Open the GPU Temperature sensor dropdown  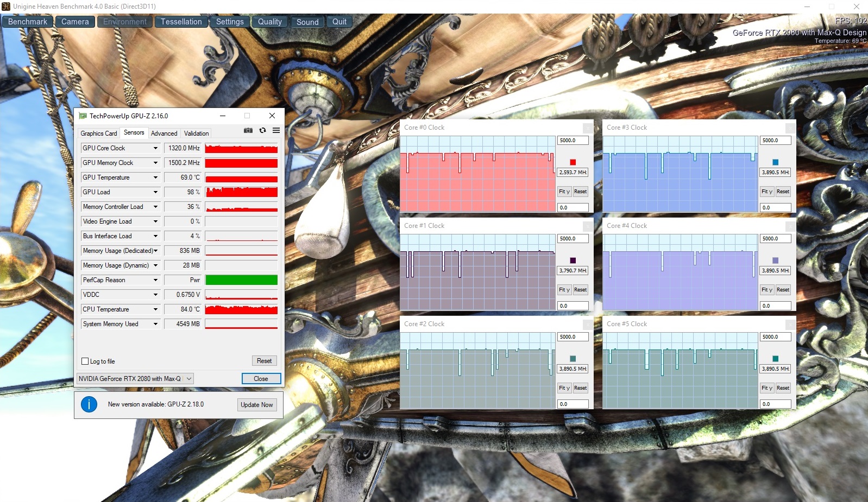coord(155,177)
